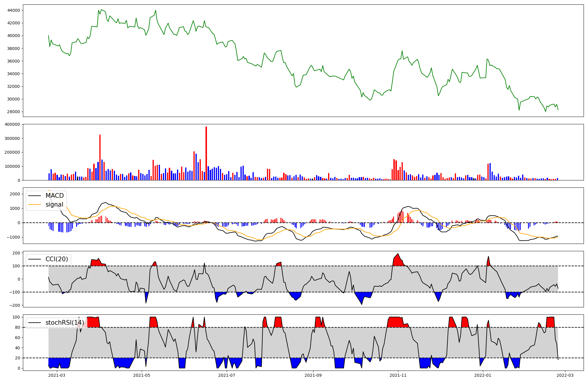Click the 2021-07 date tick label
This screenshot has width=588, height=382.
(x=227, y=375)
